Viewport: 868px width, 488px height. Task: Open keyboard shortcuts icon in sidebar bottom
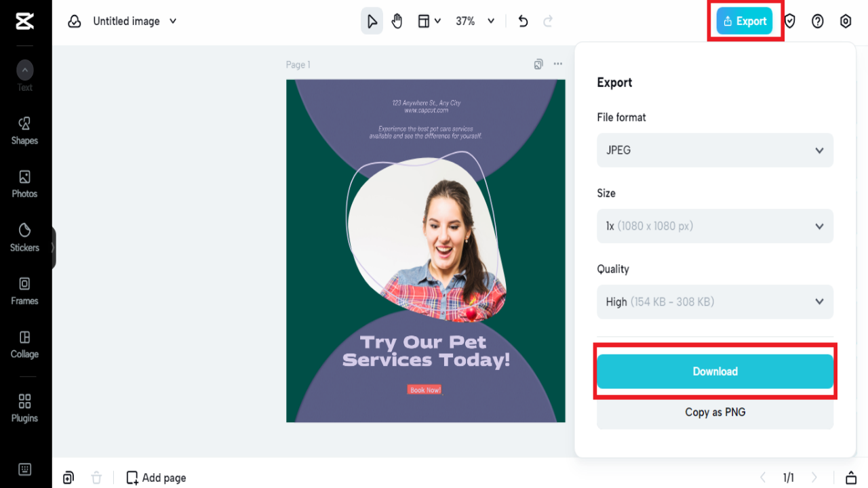click(24, 469)
